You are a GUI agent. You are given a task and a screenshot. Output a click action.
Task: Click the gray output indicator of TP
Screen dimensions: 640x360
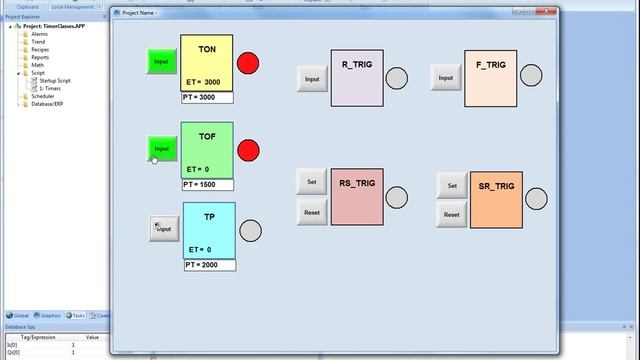(251, 231)
